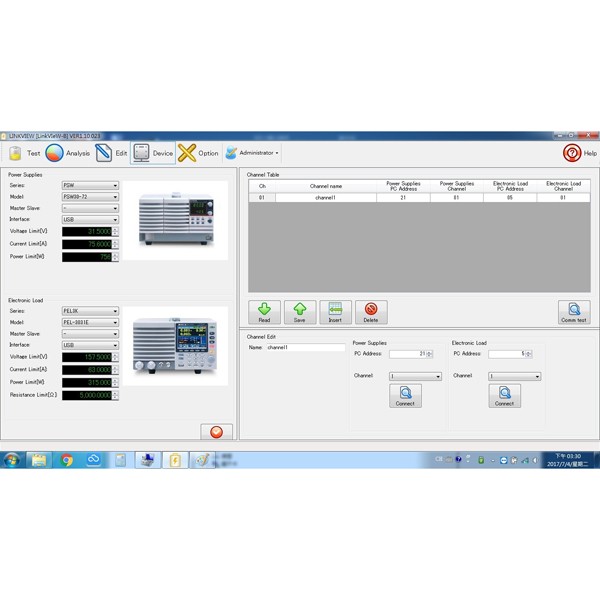Adjust the Electronic Load PC Address spinner
Screen dimensions: 600x600
528,354
